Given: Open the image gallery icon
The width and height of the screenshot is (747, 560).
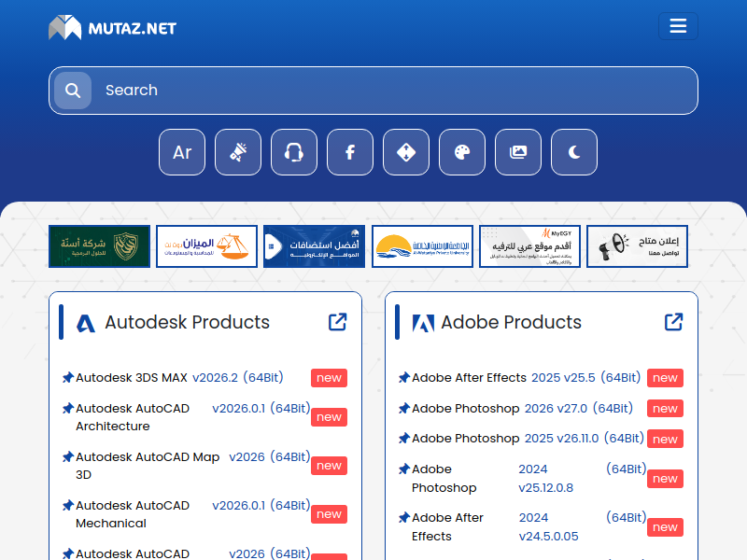Looking at the screenshot, I should pyautogui.click(x=518, y=152).
